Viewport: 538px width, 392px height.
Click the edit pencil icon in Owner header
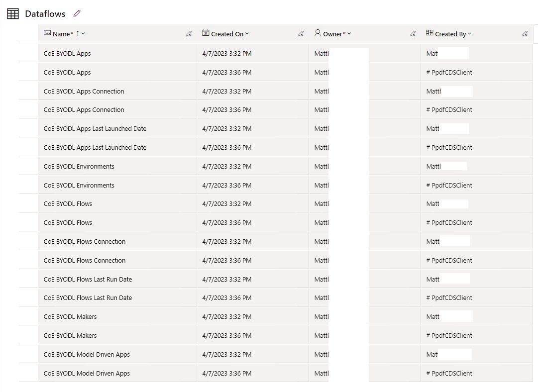(x=413, y=33)
